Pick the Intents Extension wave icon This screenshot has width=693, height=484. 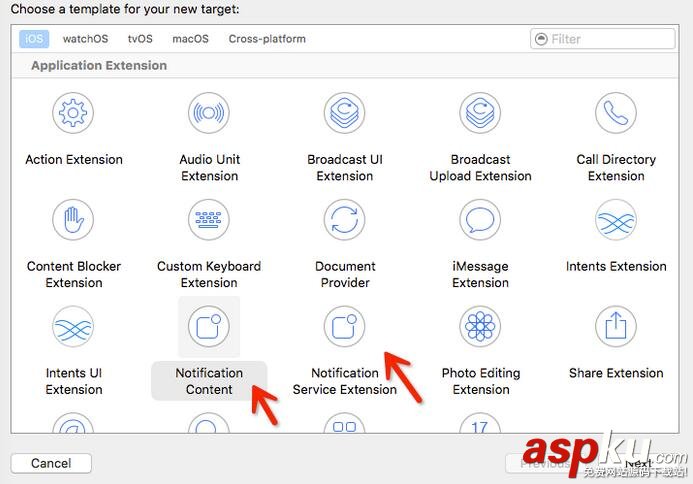click(x=616, y=220)
